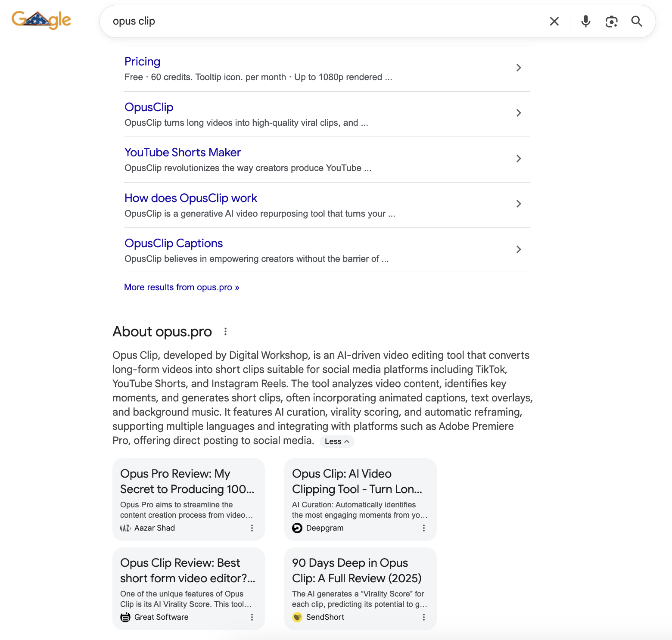Open the OpusClip Captions result link
The image size is (672, 640).
point(173,243)
